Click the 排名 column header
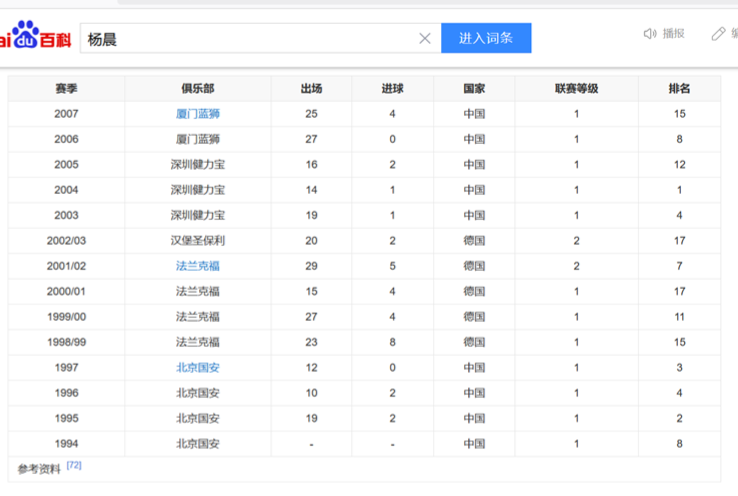The image size is (738, 496). (x=679, y=88)
